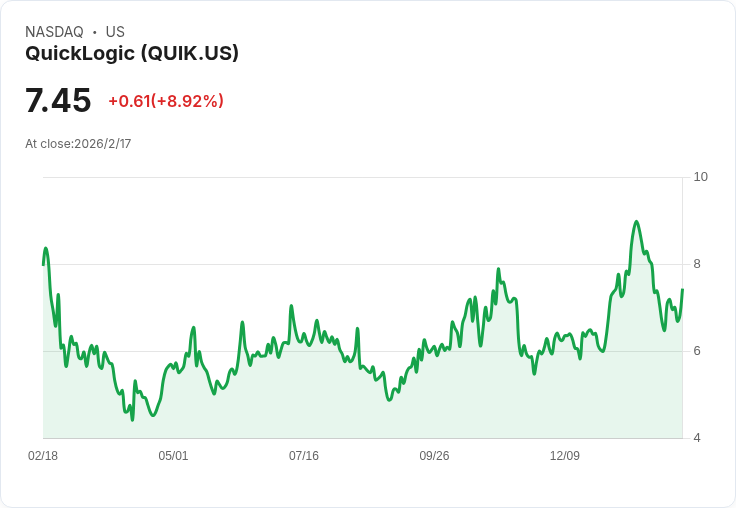
Task: Click the 09/26 date axis label
Action: point(434,456)
